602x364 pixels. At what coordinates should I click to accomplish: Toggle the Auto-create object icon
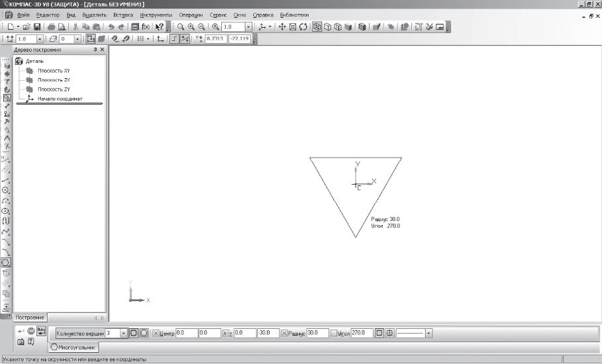[x=41, y=331]
